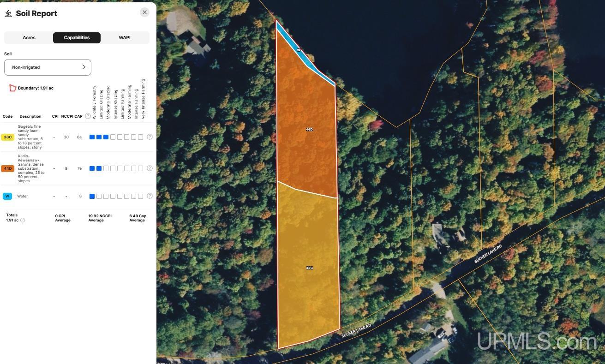Image resolution: width=605 pixels, height=364 pixels.
Task: Switch to the Acres tab
Action: tap(29, 37)
